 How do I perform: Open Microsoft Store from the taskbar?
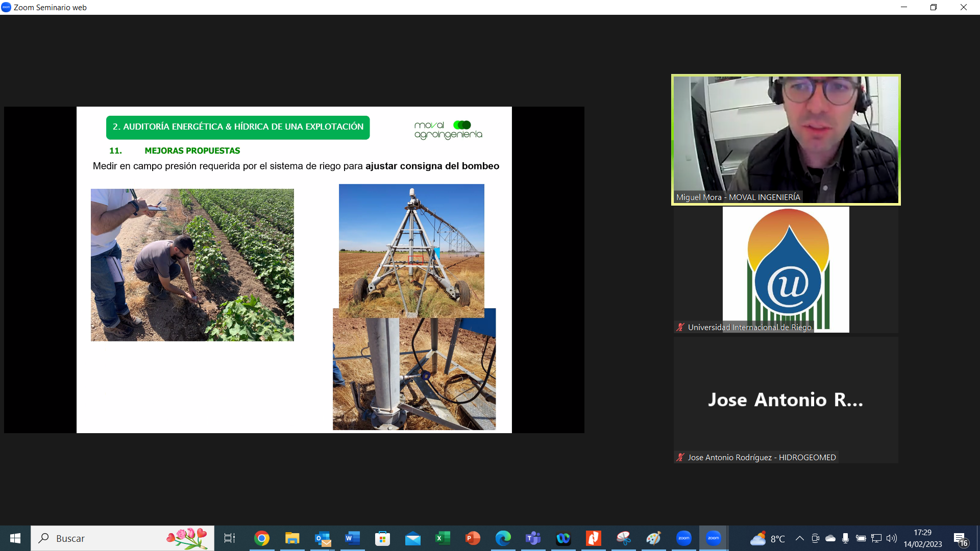coord(382,538)
